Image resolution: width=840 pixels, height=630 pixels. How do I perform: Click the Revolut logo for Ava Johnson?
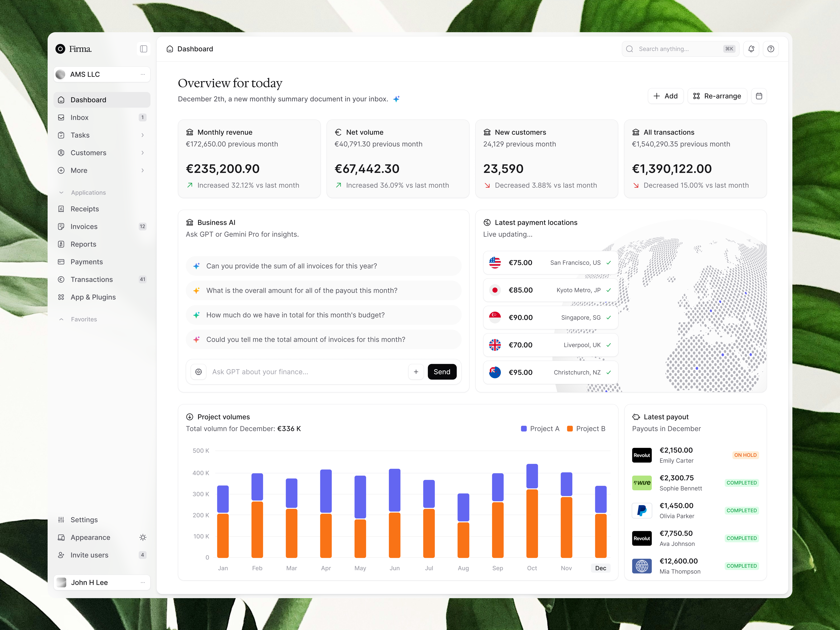tap(642, 538)
